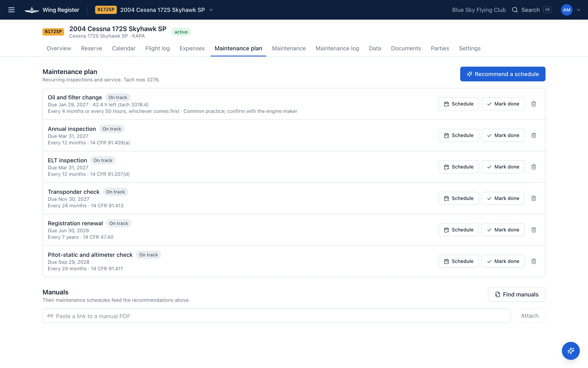The height and width of the screenshot is (368, 588).
Task: Click the Attach button
Action: point(530,316)
